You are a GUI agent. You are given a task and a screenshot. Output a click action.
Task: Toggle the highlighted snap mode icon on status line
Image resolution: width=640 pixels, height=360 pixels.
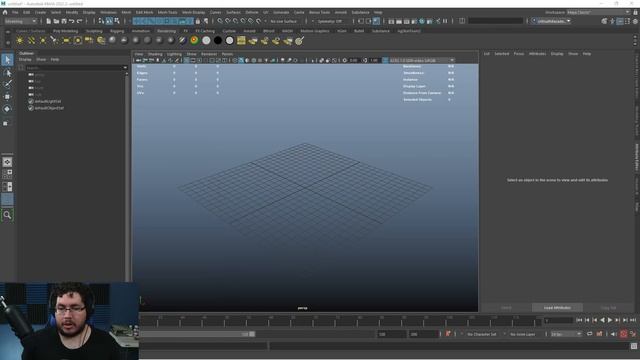click(x=376, y=21)
